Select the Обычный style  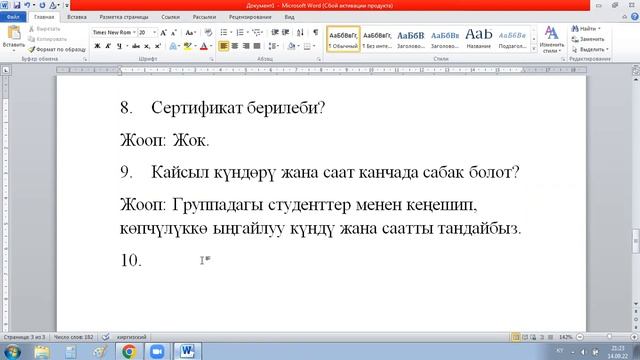(343, 39)
